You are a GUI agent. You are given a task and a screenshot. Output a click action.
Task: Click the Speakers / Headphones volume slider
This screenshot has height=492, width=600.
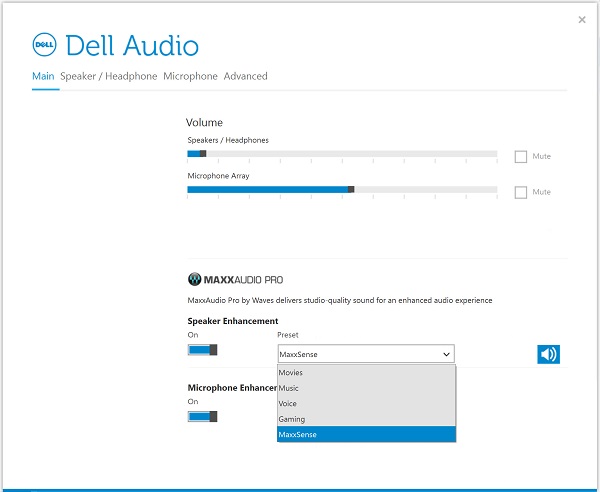[x=341, y=154]
